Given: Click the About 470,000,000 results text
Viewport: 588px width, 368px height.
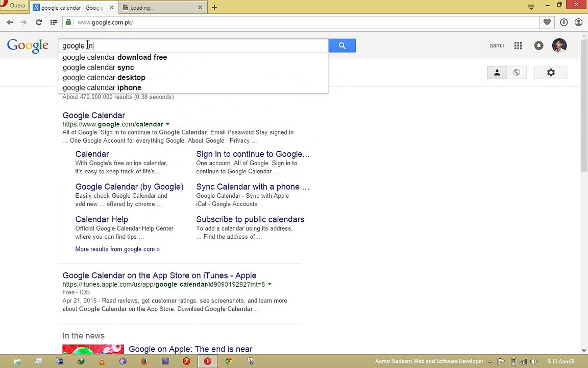Looking at the screenshot, I should [x=118, y=97].
